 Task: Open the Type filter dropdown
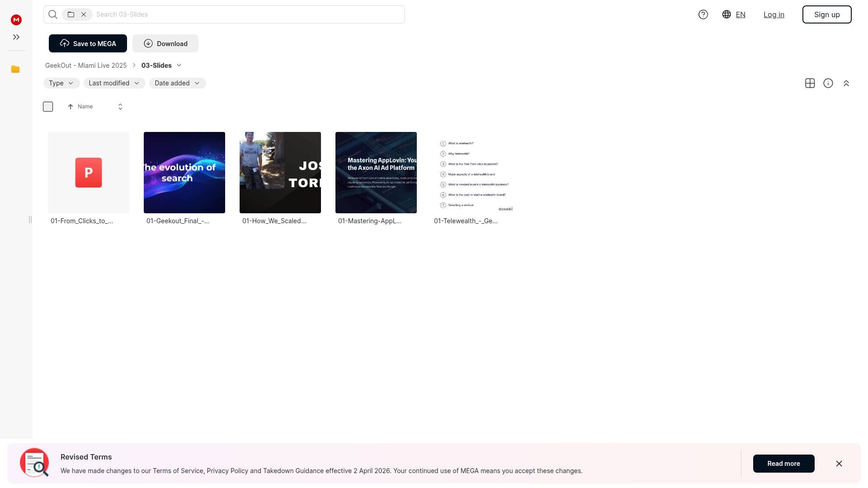click(x=61, y=83)
